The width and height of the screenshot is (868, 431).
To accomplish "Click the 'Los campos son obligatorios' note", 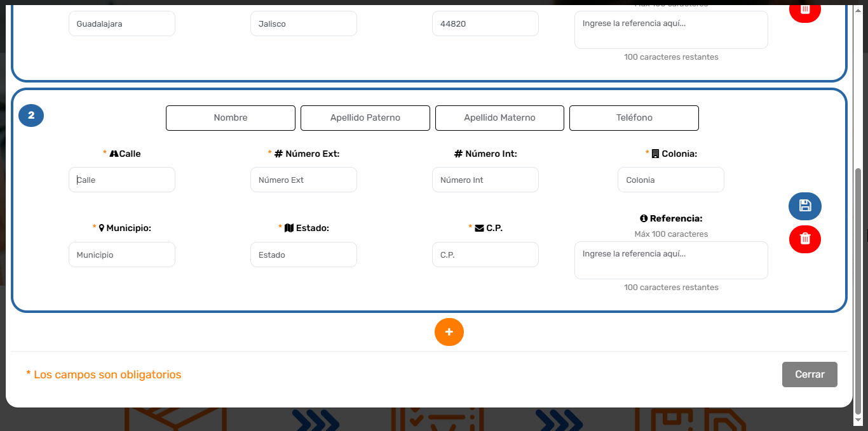I will 104,375.
